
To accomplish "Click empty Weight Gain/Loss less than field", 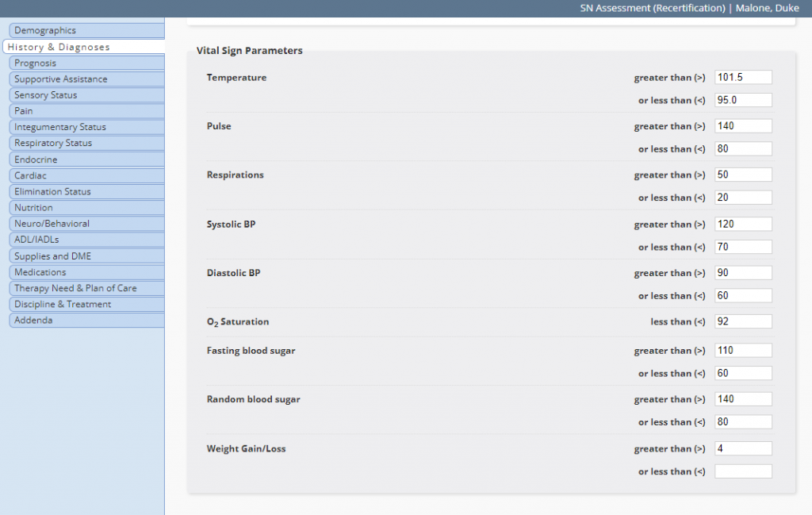I will [x=742, y=471].
